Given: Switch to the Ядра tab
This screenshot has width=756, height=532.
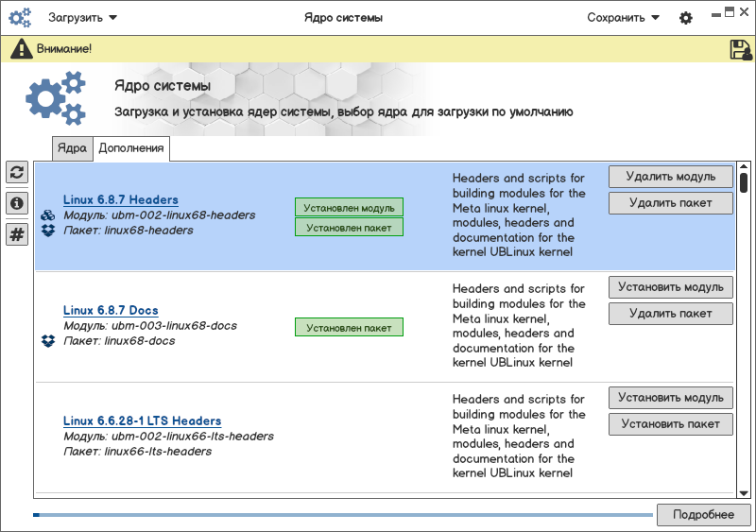Looking at the screenshot, I should pyautogui.click(x=72, y=148).
